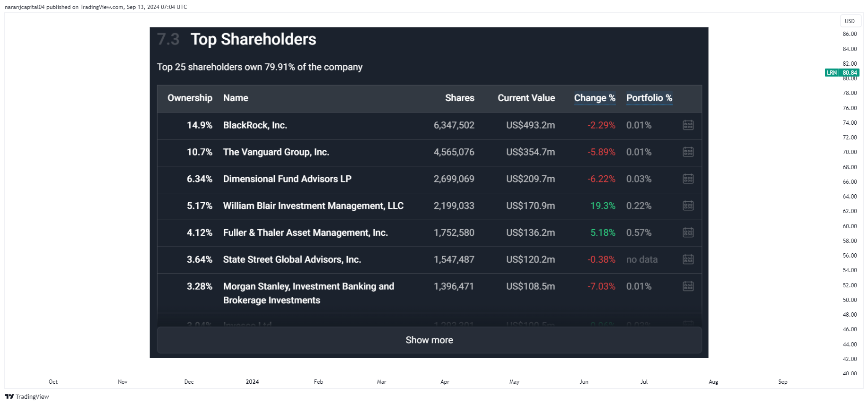
Task: Click the Shares column header
Action: click(x=460, y=98)
